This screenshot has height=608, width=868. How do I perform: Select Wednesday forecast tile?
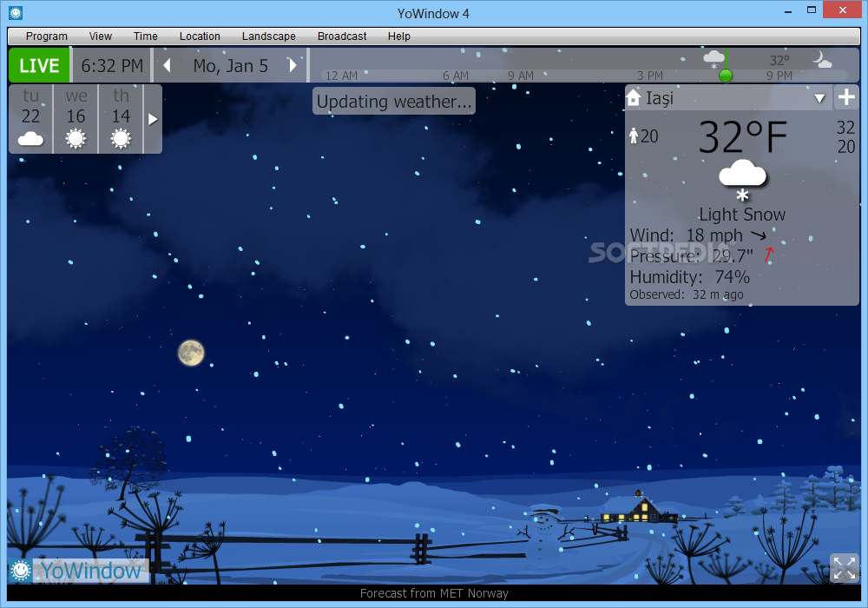76,118
